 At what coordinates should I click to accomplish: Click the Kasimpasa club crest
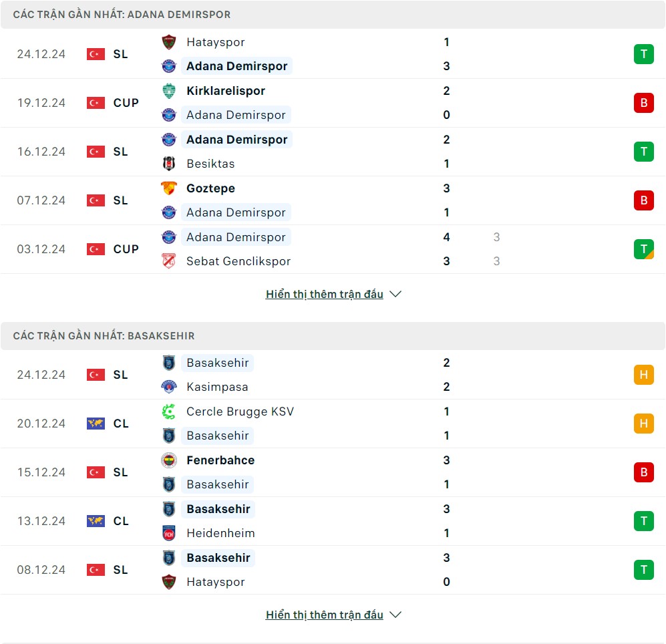[x=168, y=387]
